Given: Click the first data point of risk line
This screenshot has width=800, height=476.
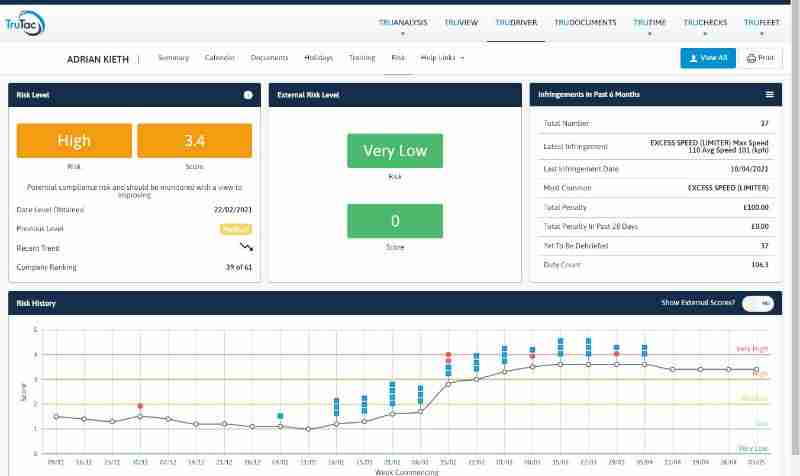Looking at the screenshot, I should pos(56,417).
